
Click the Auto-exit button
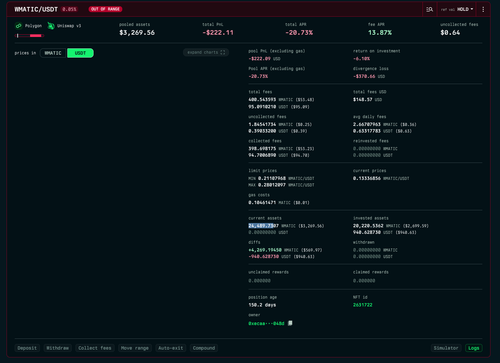(x=170, y=348)
